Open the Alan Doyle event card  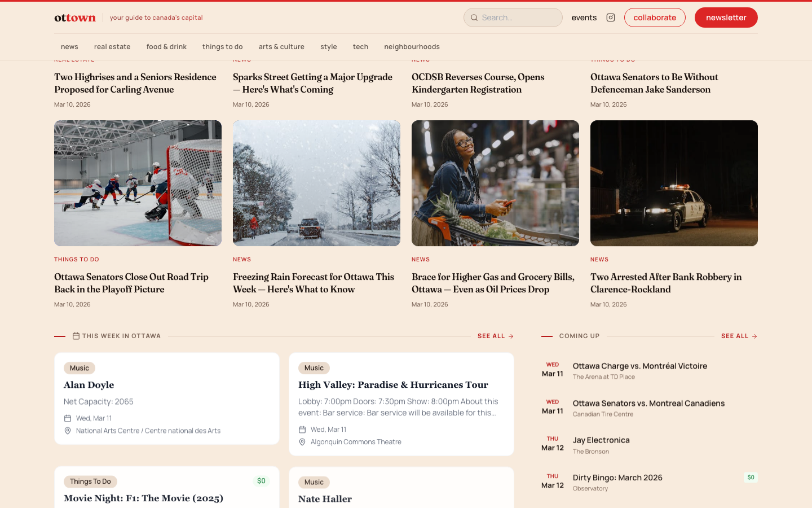167,398
